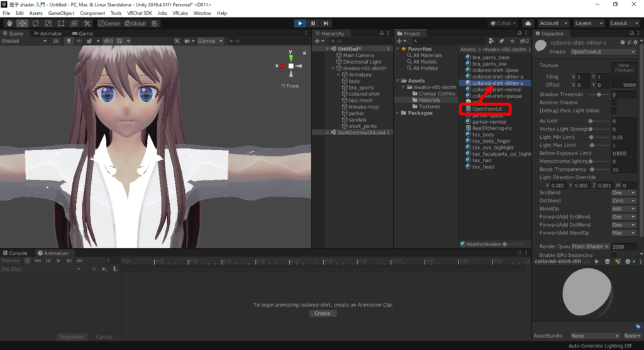Select the Rotate tool
The width and height of the screenshot is (644, 350).
tap(35, 23)
